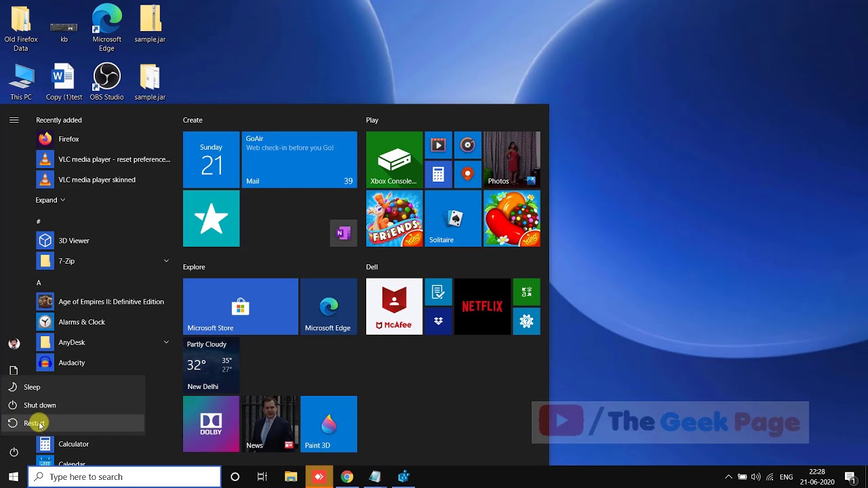The height and width of the screenshot is (488, 868).
Task: Open File Explorer from the taskbar
Action: (291, 476)
